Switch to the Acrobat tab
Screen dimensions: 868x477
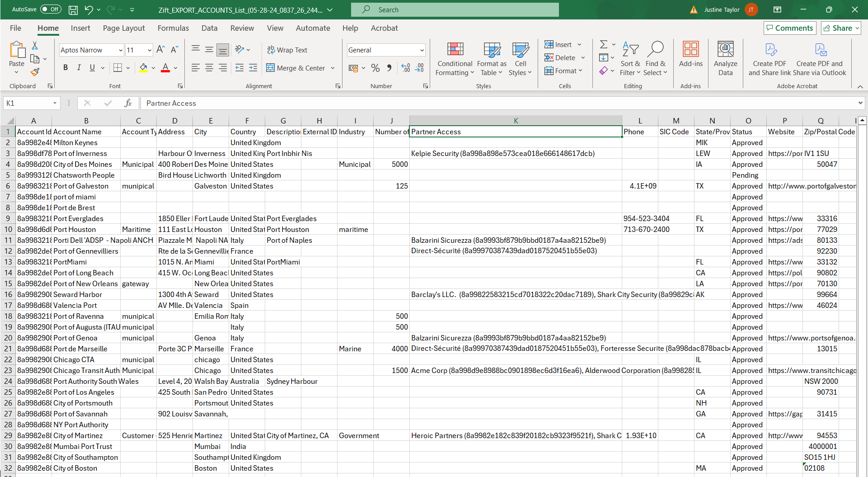click(384, 28)
